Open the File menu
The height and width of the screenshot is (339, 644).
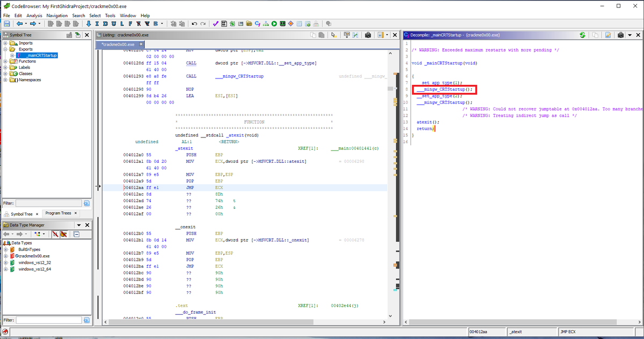click(x=6, y=16)
